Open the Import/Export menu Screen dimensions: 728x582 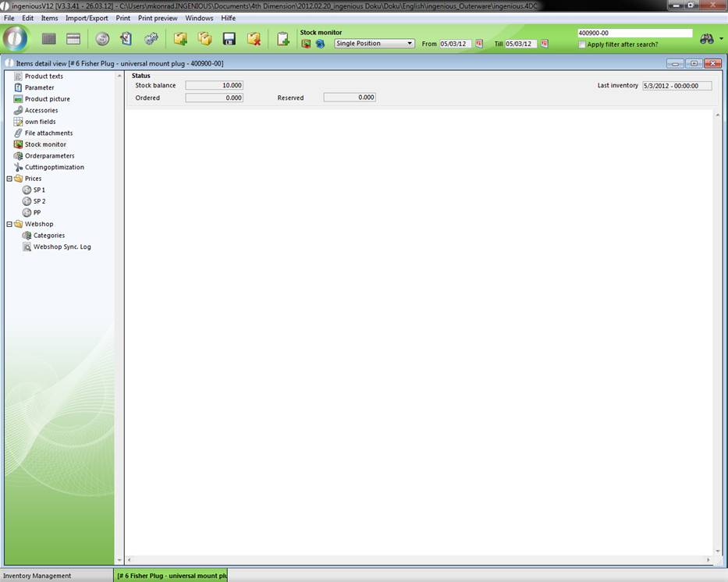[x=87, y=18]
